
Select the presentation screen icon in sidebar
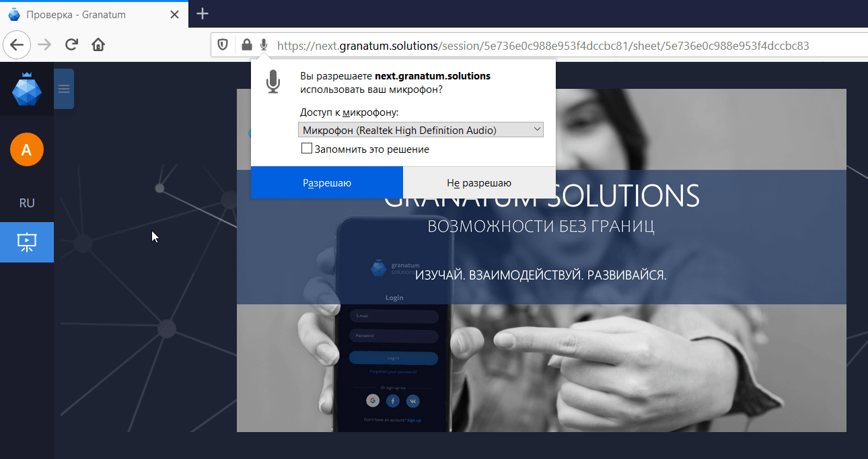(27, 242)
